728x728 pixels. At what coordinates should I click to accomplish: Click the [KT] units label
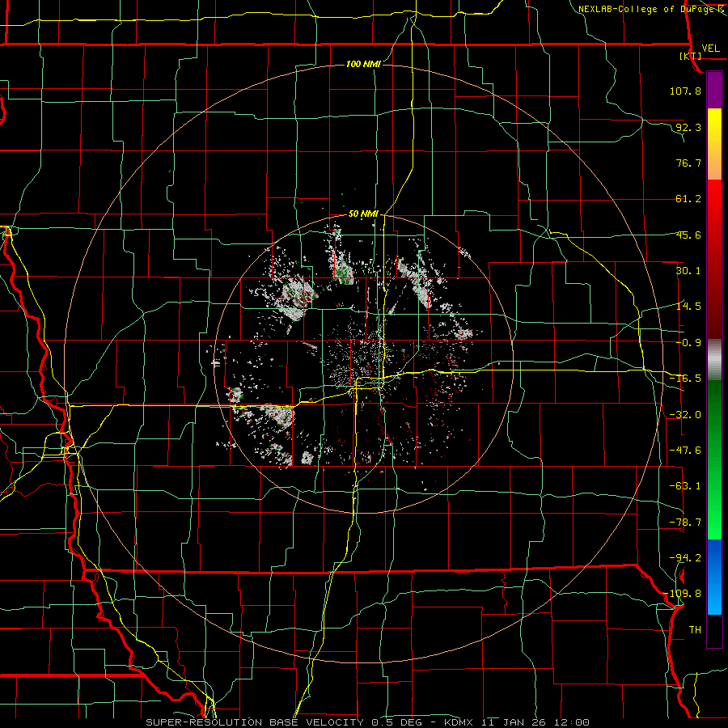[x=690, y=56]
